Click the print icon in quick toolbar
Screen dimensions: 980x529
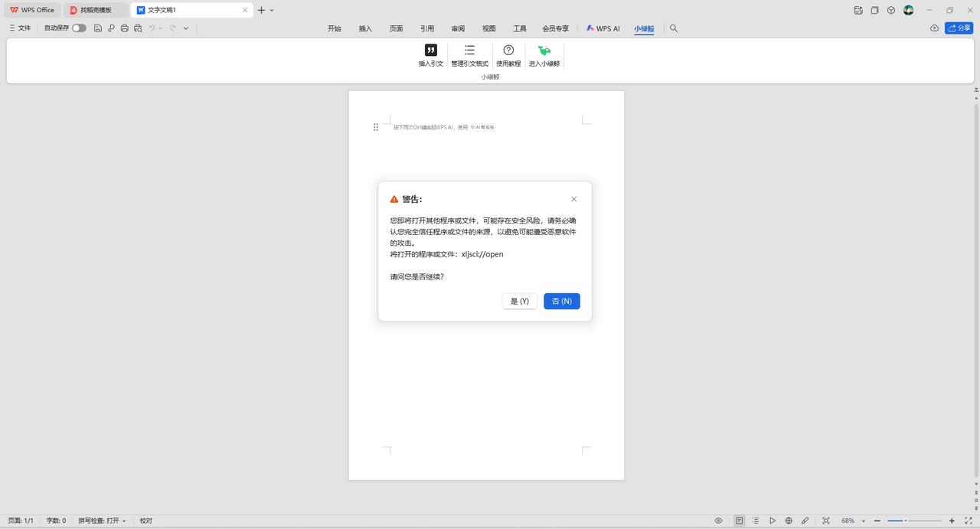pyautogui.click(x=125, y=28)
